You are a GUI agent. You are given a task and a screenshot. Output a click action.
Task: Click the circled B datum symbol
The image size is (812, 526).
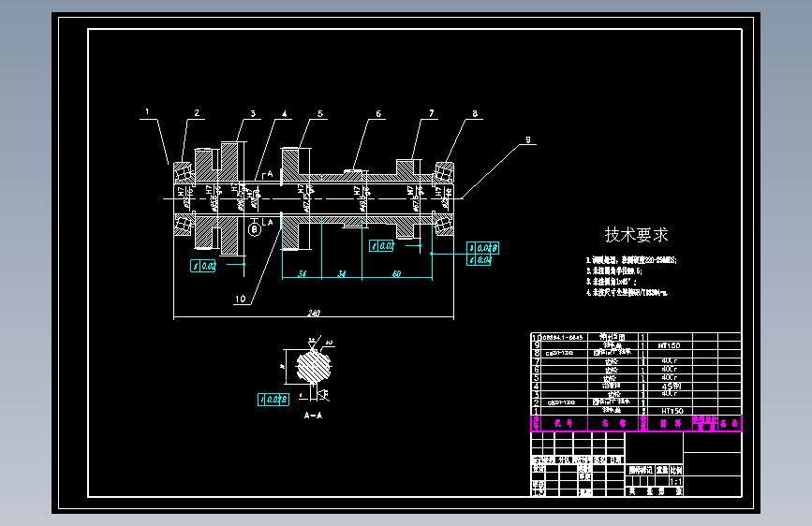(254, 228)
